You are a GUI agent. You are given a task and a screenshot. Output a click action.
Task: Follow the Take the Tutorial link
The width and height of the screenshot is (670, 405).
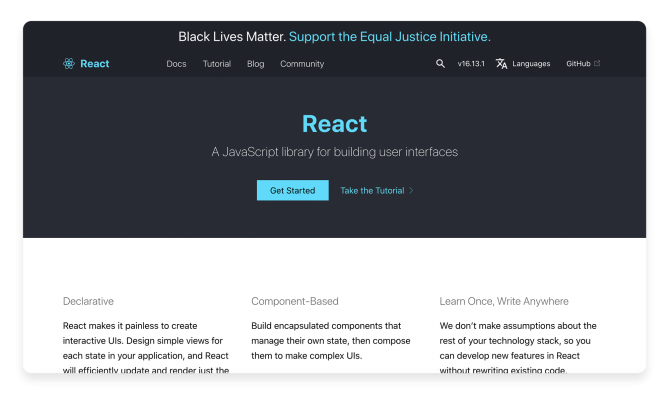pyautogui.click(x=372, y=191)
